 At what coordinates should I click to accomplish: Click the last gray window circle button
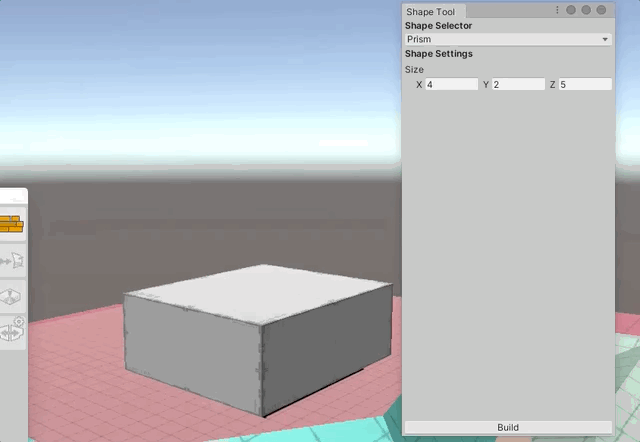pyautogui.click(x=601, y=10)
